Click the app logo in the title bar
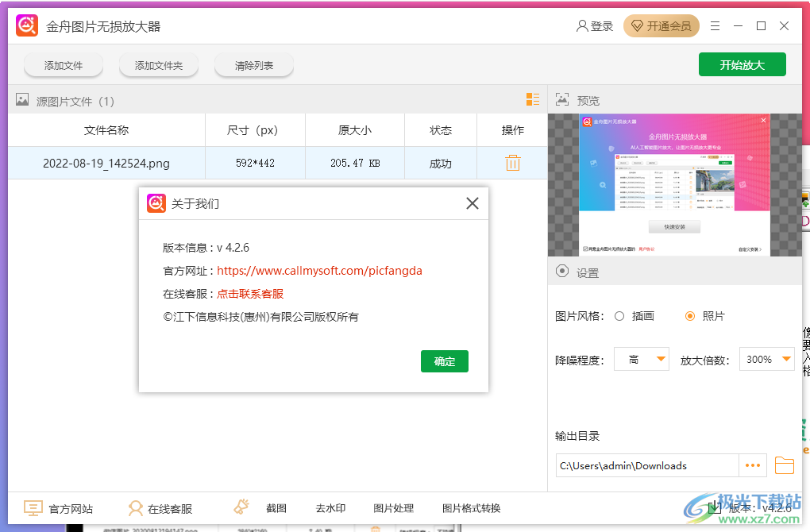The height and width of the screenshot is (532, 810). pyautogui.click(x=27, y=26)
